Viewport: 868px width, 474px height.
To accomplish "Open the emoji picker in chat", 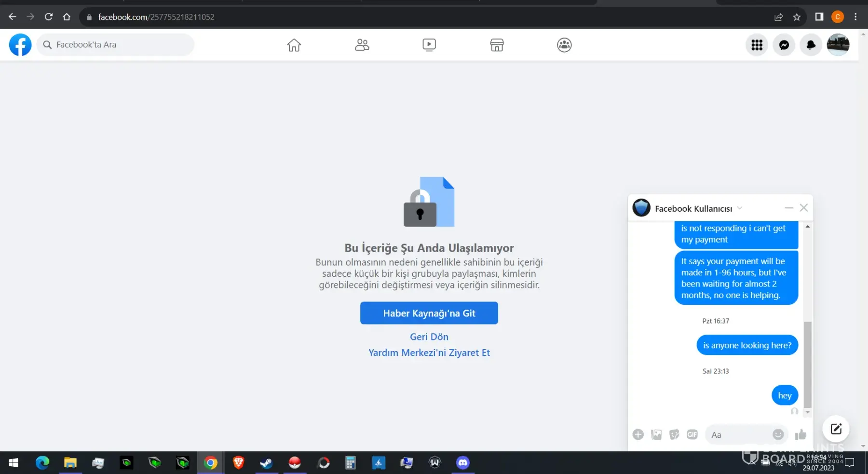I will (x=778, y=434).
